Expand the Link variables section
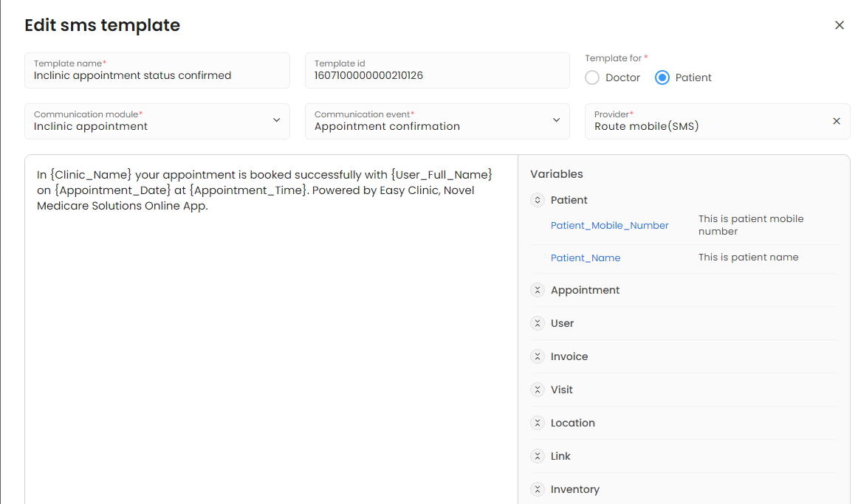 pos(538,456)
